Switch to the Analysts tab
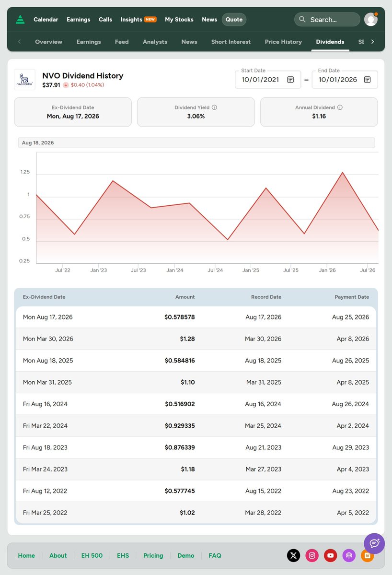This screenshot has height=575, width=392. (155, 42)
